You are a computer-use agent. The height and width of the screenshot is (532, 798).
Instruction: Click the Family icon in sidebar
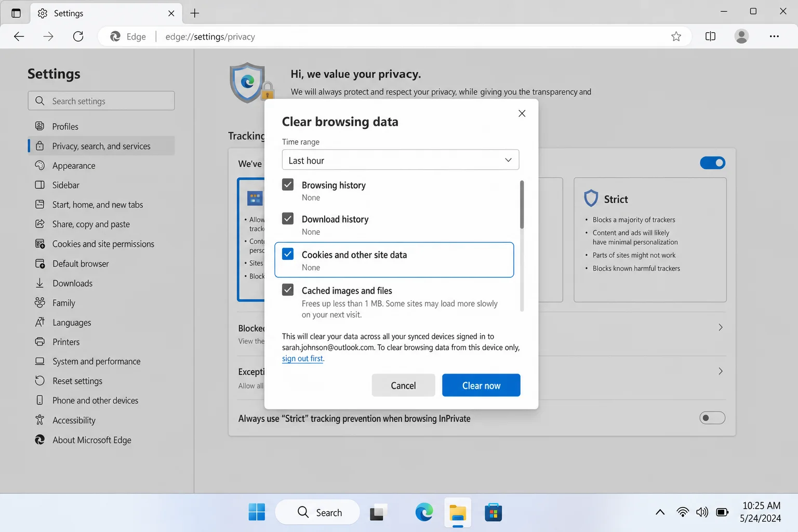(39, 302)
